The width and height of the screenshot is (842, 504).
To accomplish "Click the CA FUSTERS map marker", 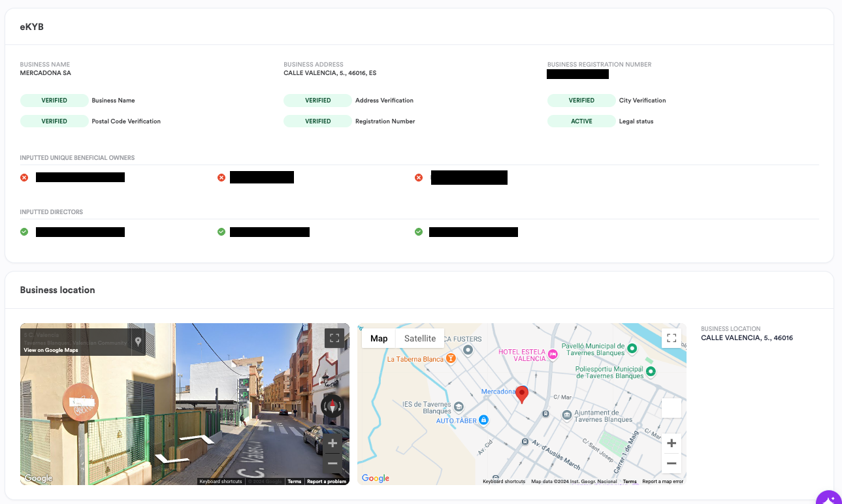I will (x=468, y=350).
